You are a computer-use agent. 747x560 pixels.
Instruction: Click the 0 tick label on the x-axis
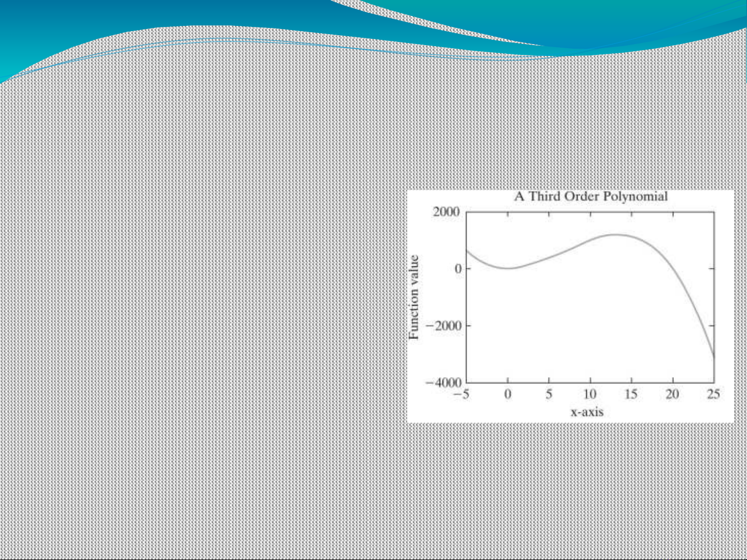(x=508, y=394)
